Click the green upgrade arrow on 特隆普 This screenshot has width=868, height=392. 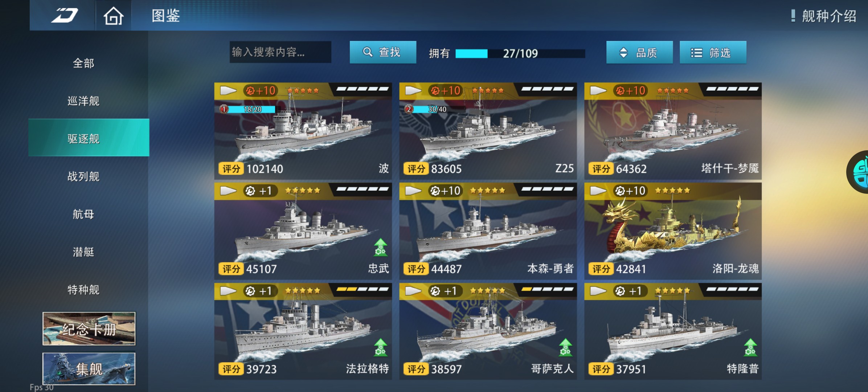click(x=750, y=347)
